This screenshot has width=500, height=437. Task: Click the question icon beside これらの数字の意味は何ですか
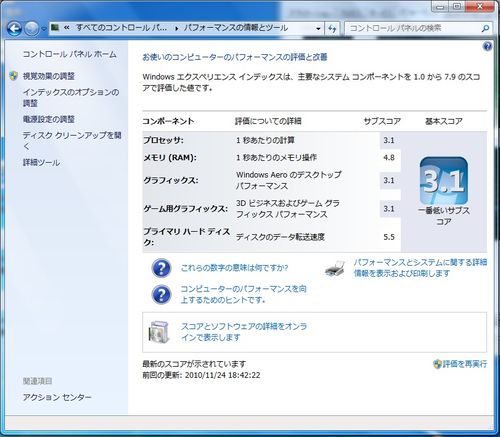point(161,268)
